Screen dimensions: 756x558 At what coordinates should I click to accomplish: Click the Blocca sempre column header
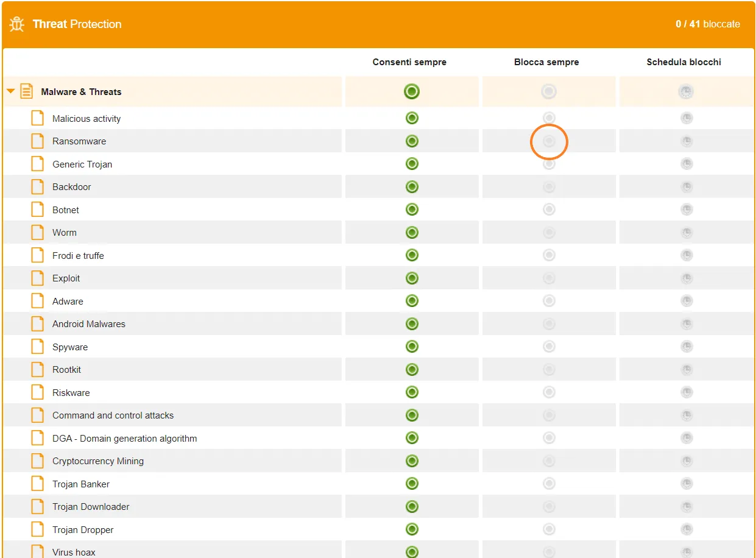[546, 62]
